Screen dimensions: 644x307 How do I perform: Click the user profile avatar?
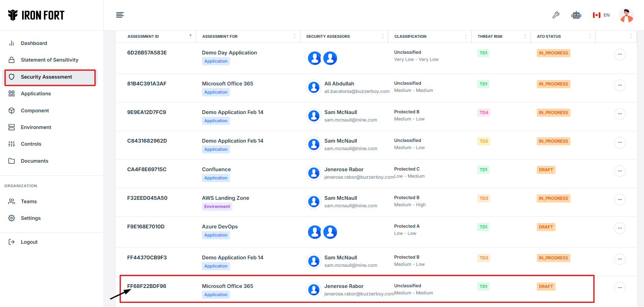click(x=626, y=15)
